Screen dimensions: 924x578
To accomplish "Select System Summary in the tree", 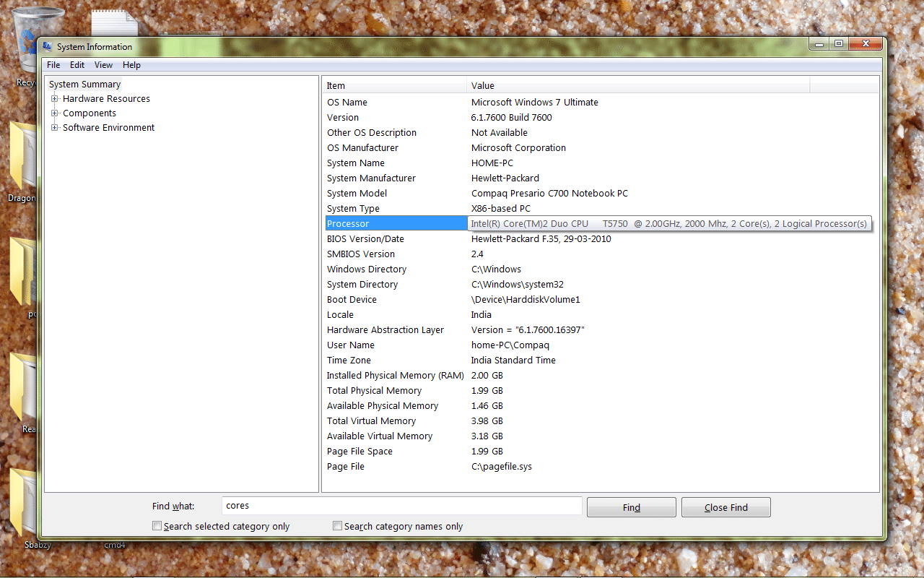I will (84, 85).
